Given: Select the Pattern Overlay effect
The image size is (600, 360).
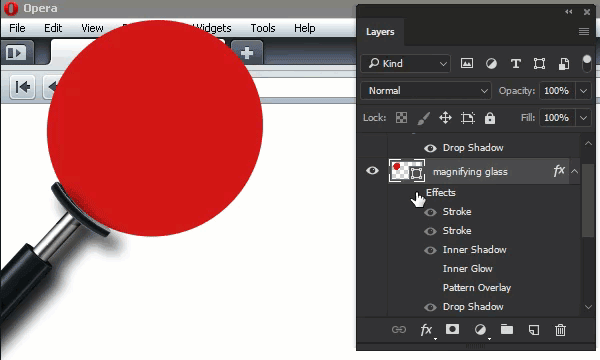Looking at the screenshot, I should pos(477,288).
